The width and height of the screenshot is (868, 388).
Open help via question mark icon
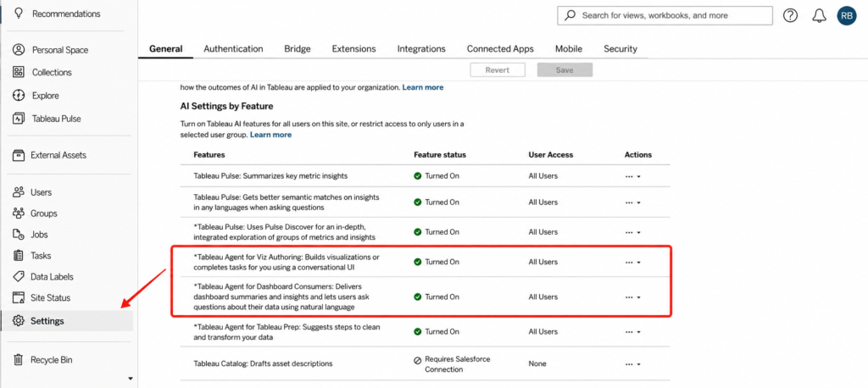pos(790,16)
